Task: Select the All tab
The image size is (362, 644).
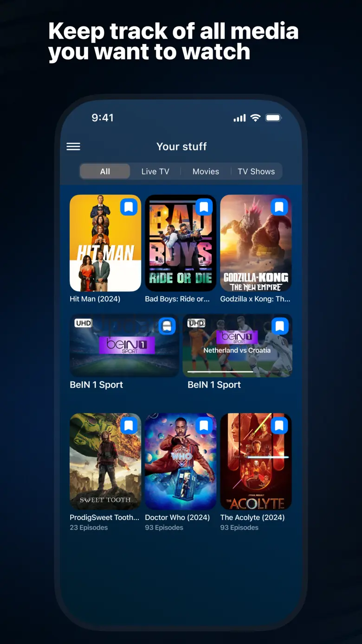Action: [x=105, y=171]
